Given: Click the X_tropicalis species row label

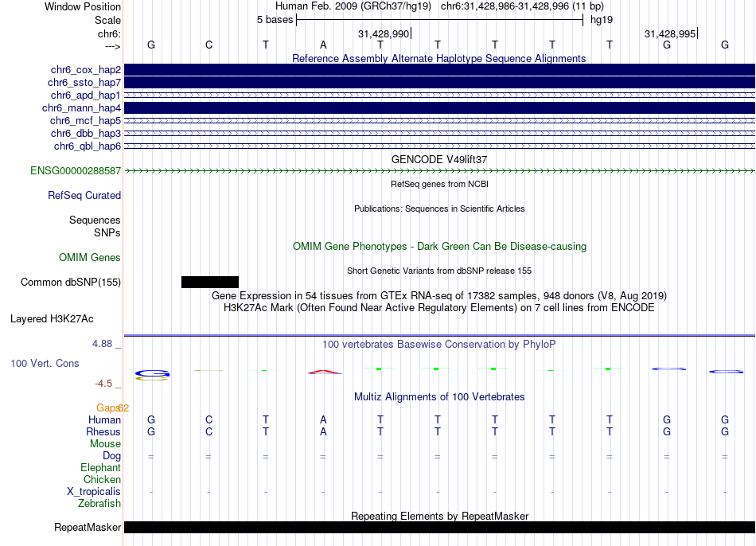Looking at the screenshot, I should (x=94, y=492).
